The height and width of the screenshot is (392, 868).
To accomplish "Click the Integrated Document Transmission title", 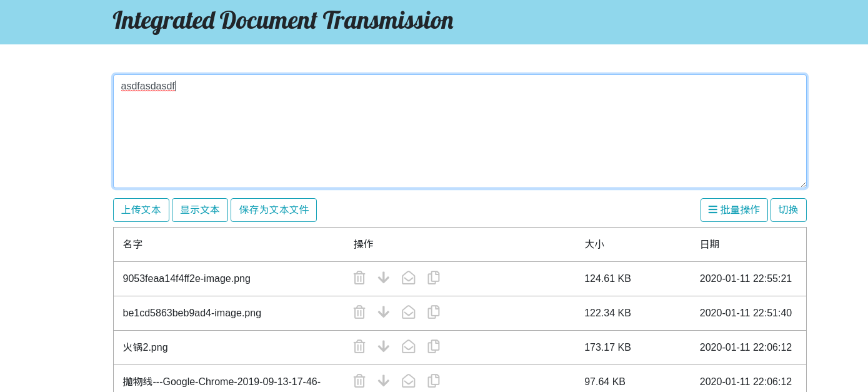I will [283, 21].
